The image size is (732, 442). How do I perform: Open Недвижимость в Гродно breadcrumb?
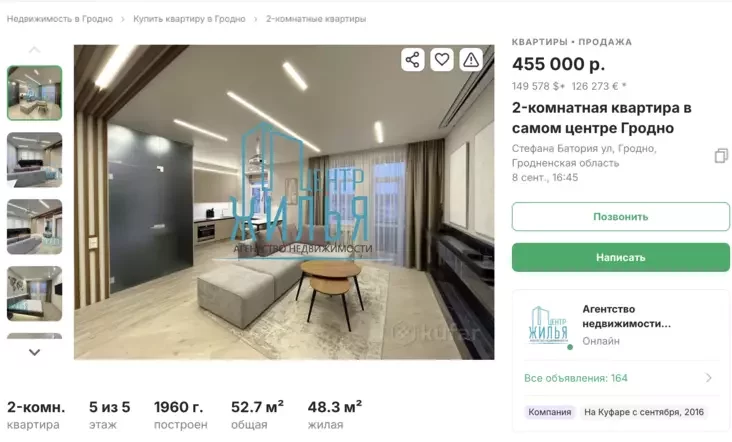[x=60, y=19]
